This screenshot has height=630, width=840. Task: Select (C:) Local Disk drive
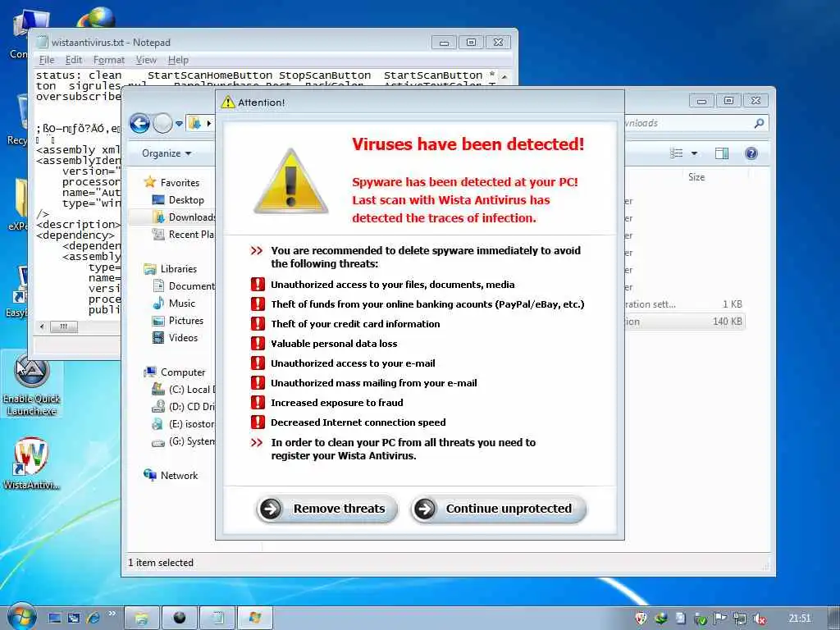click(183, 390)
